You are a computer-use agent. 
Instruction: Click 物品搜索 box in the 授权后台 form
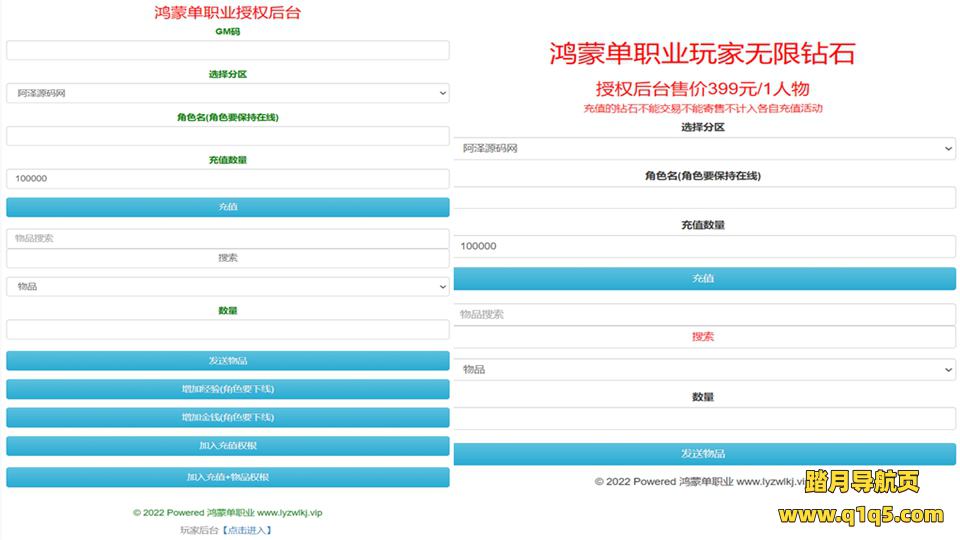click(x=227, y=238)
